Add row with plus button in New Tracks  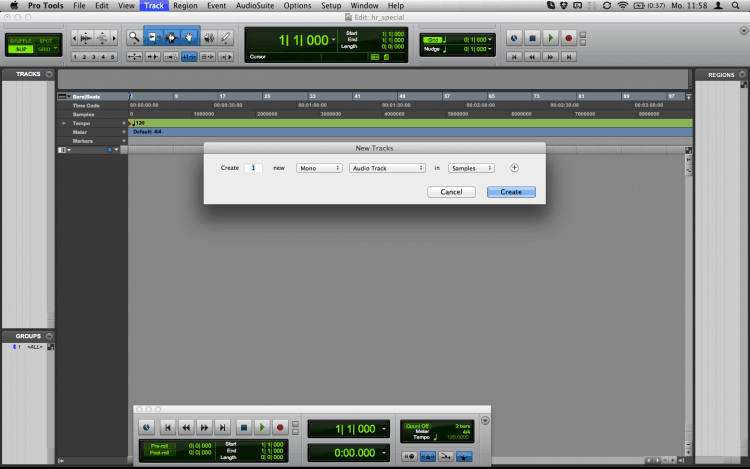point(514,168)
